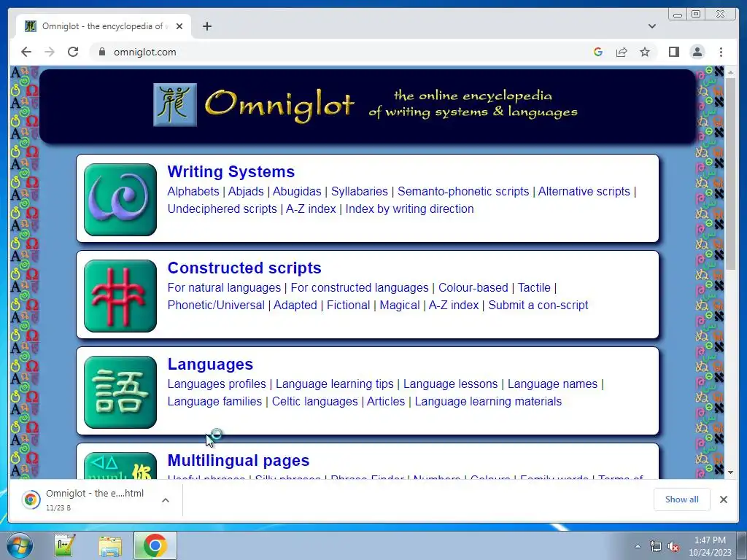747x560 pixels.
Task: Click the Constructed scripts red icon
Action: [120, 296]
